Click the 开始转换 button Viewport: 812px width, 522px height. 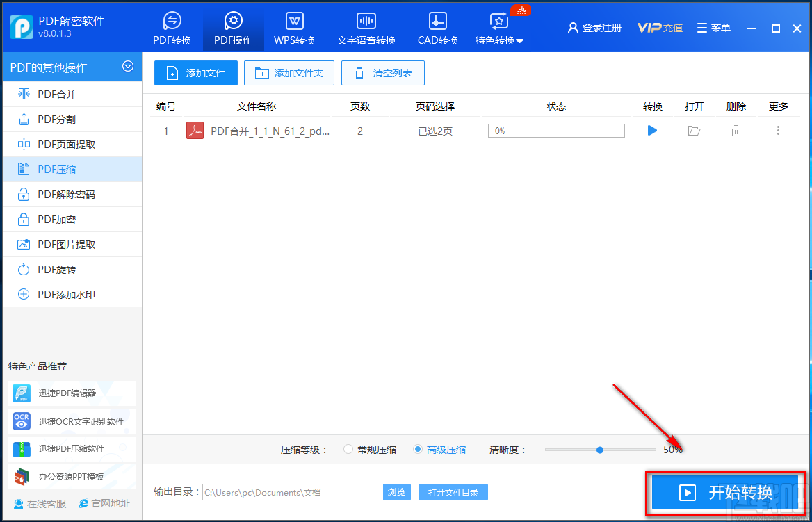coord(725,492)
